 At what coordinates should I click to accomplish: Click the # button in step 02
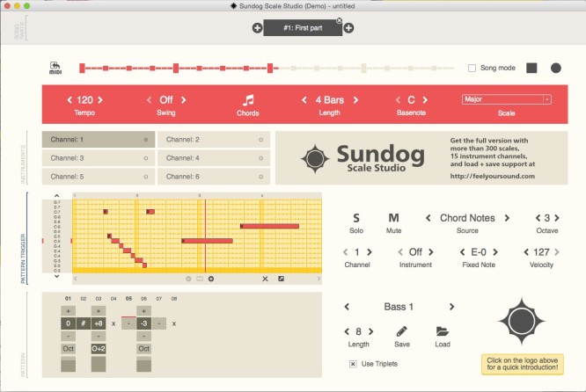(x=83, y=323)
